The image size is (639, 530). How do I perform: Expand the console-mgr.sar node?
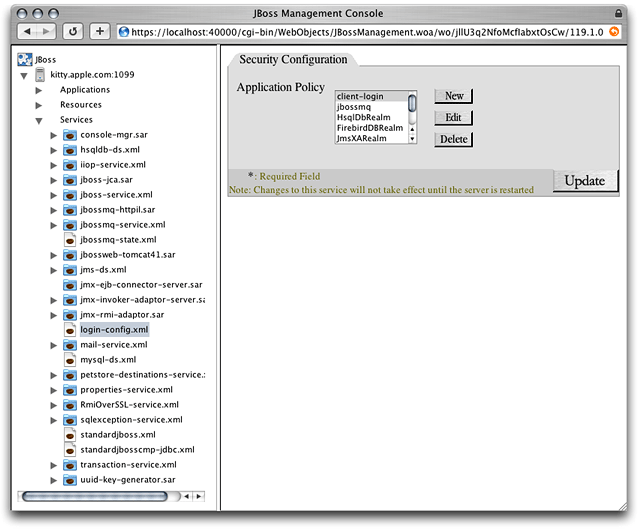click(53, 135)
